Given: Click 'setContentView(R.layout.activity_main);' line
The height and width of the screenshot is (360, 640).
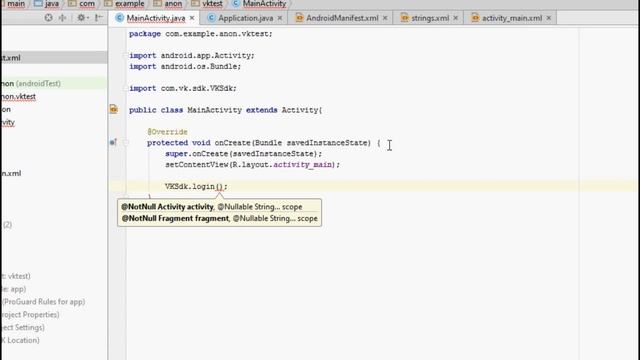Looking at the screenshot, I should point(252,164).
